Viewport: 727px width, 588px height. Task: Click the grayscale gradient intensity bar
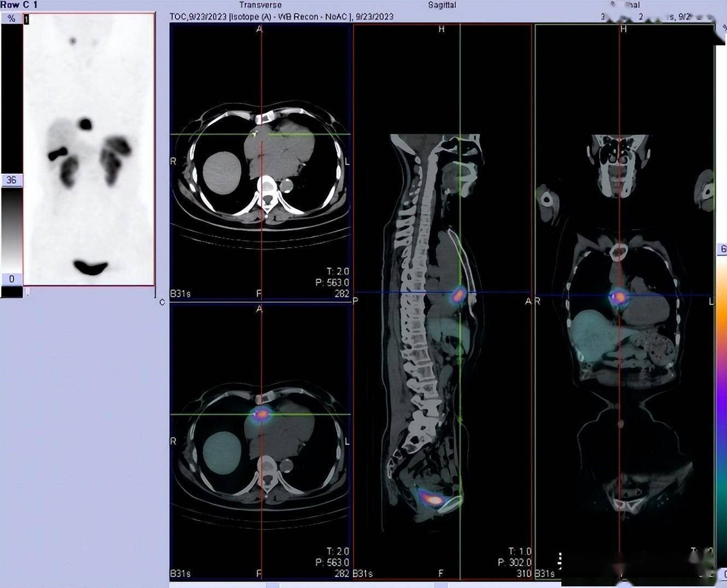11,230
